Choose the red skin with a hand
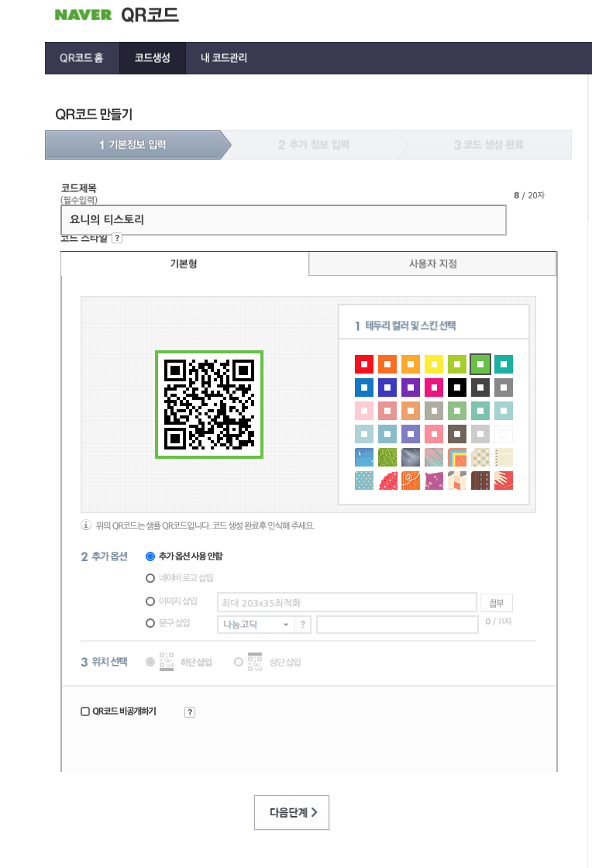This screenshot has height=868, width=592. (504, 480)
